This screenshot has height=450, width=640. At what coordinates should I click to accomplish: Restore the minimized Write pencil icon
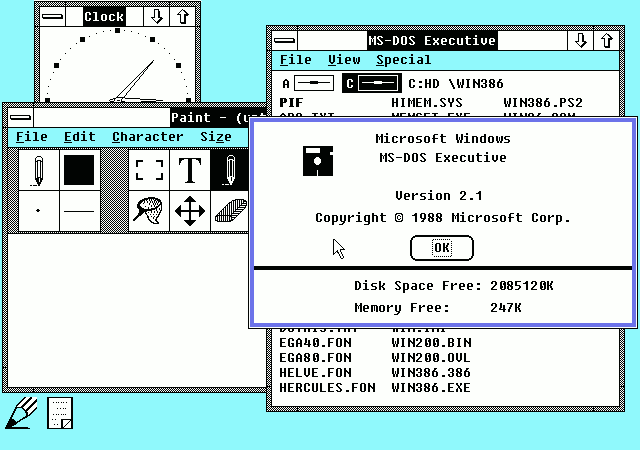pos(22,412)
